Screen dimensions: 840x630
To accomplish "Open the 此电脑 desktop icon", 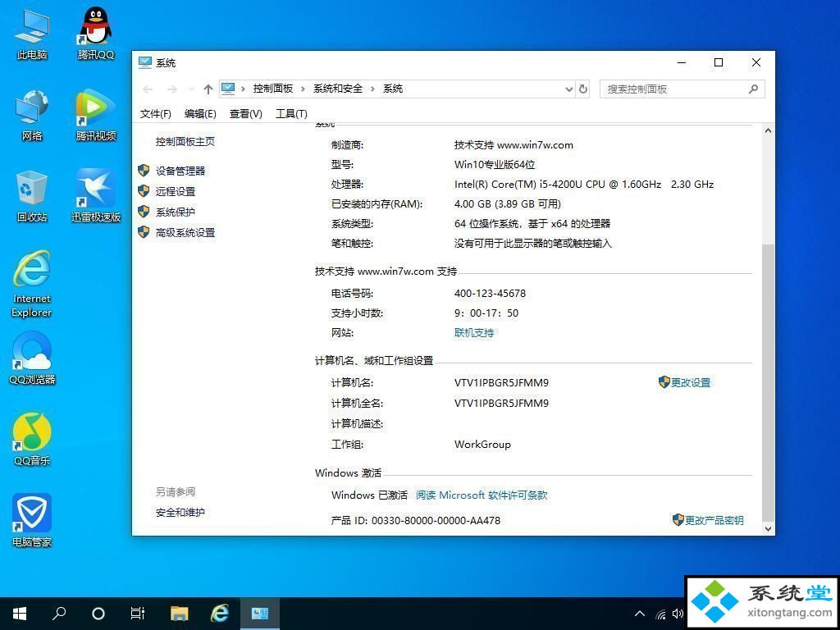I will tap(32, 34).
